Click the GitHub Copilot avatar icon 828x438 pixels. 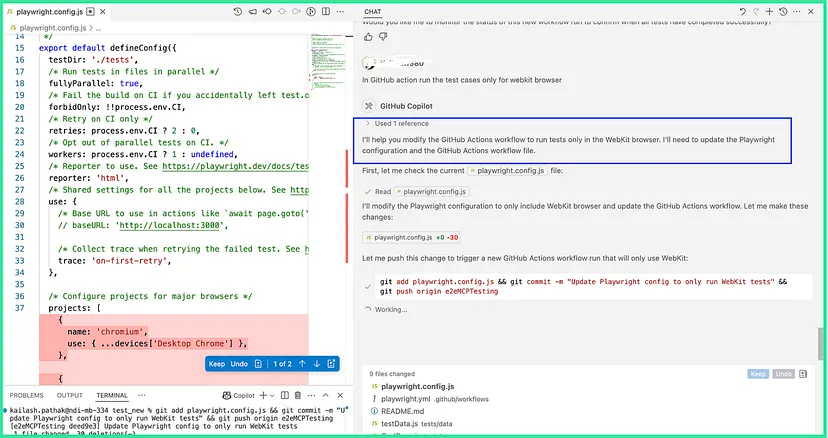coord(369,106)
